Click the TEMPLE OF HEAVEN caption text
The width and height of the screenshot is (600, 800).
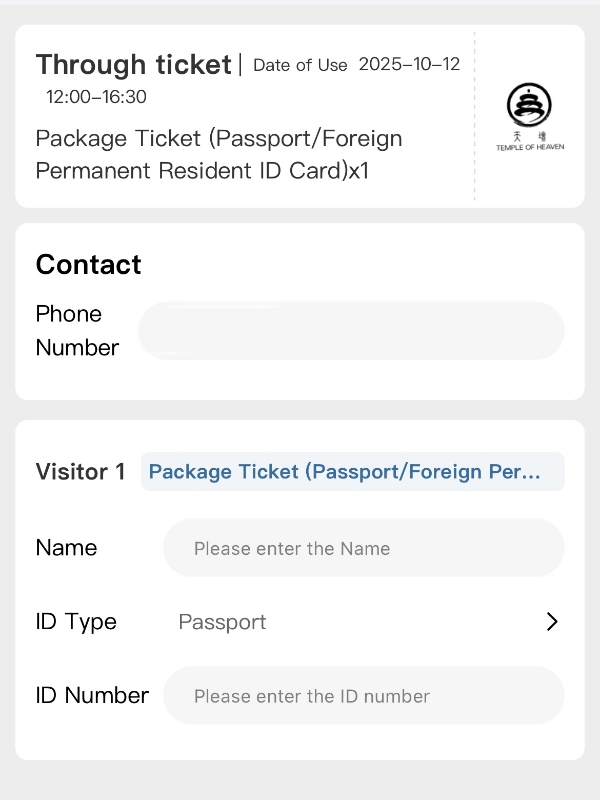point(530,148)
